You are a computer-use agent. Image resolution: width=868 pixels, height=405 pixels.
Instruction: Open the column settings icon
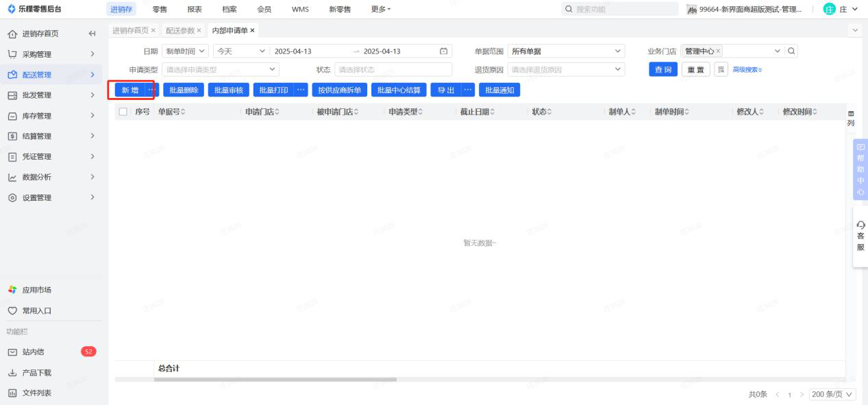tap(851, 117)
